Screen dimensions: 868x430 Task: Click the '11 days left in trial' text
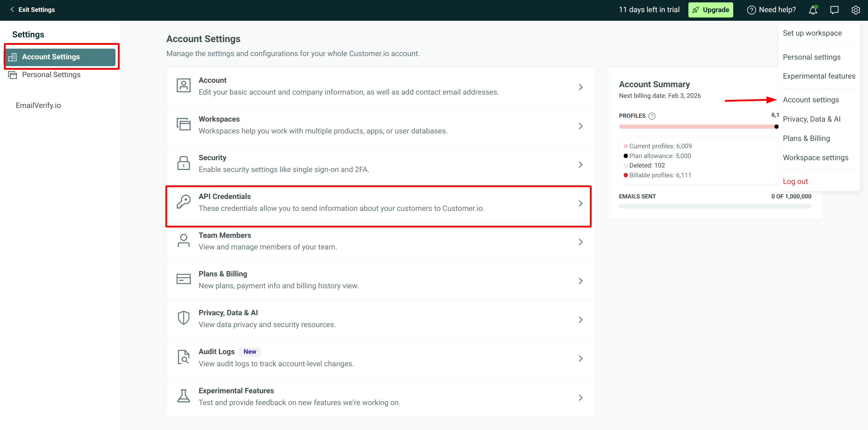(649, 10)
